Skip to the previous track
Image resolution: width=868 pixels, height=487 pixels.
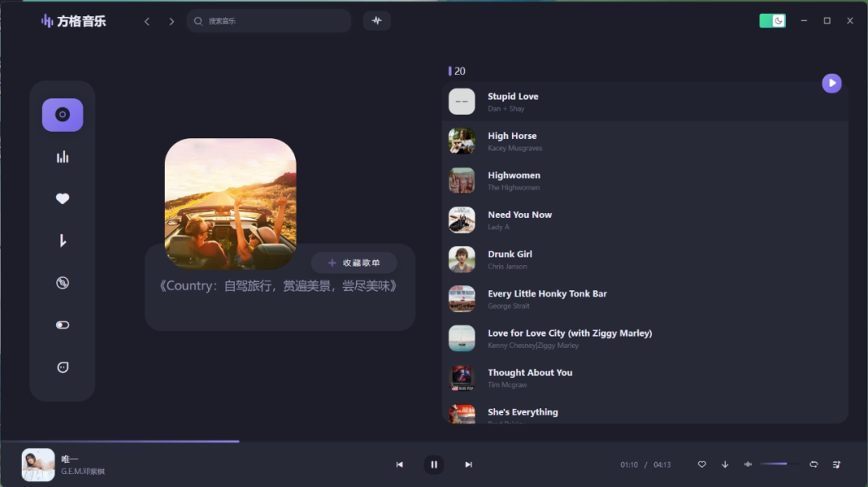click(x=399, y=464)
